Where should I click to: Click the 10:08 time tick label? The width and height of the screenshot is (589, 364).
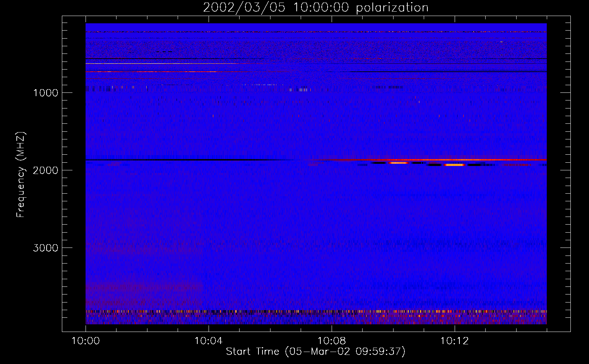(x=332, y=341)
